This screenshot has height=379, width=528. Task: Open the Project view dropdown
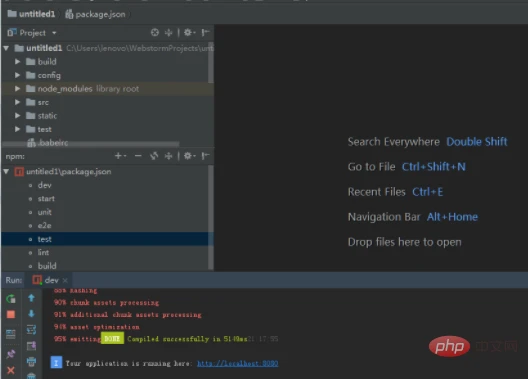click(x=54, y=33)
